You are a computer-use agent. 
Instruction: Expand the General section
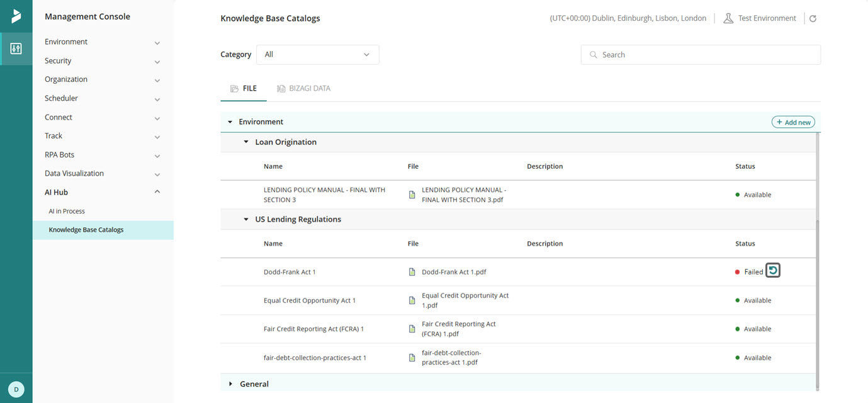230,383
